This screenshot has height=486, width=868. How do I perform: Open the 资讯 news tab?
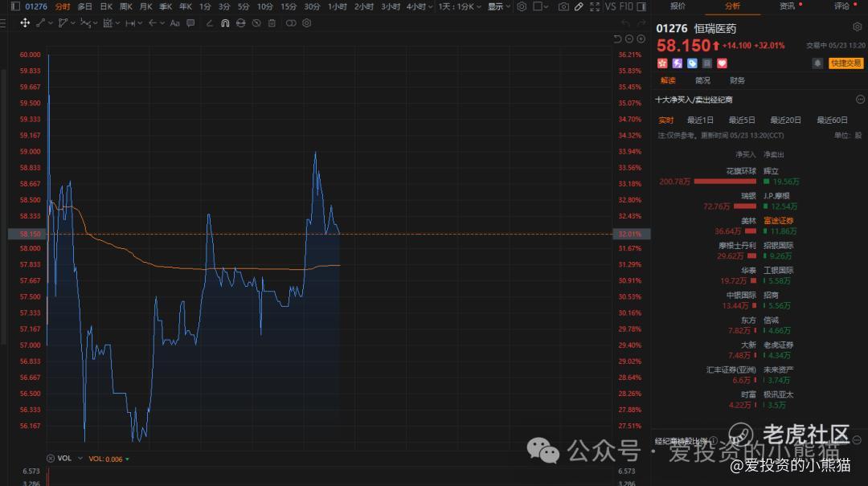[787, 6]
